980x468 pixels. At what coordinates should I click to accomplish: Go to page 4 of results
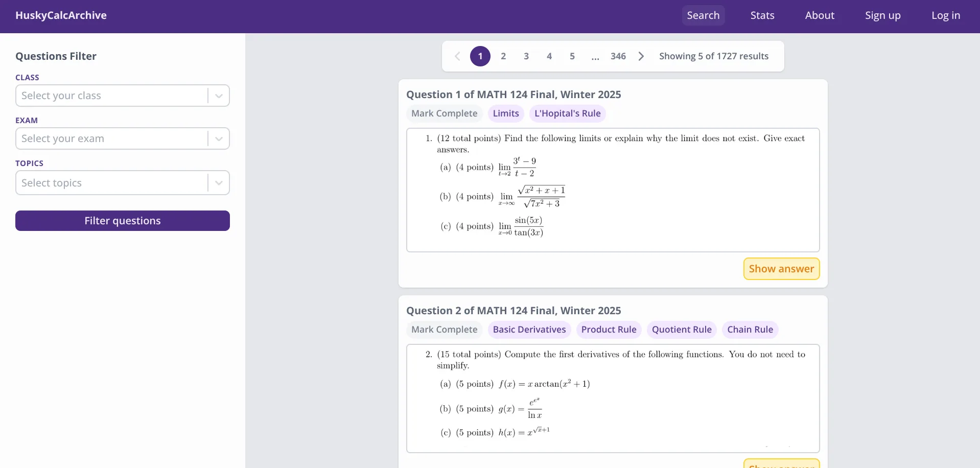point(549,56)
